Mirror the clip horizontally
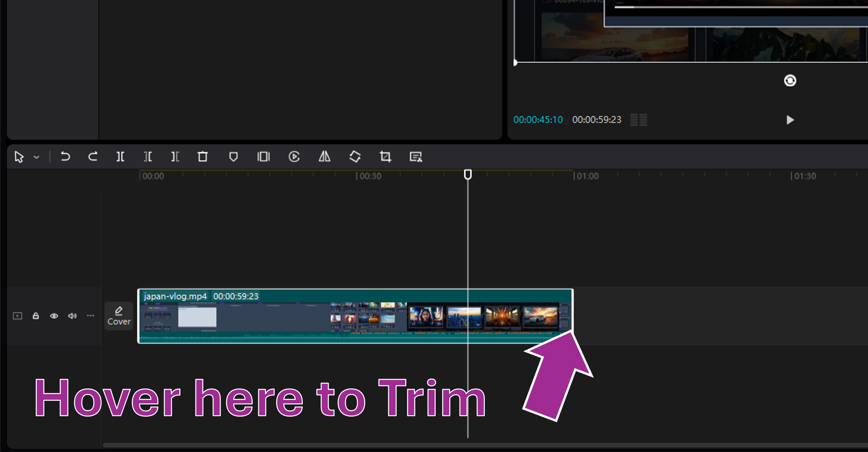This screenshot has width=868, height=452. (x=324, y=157)
